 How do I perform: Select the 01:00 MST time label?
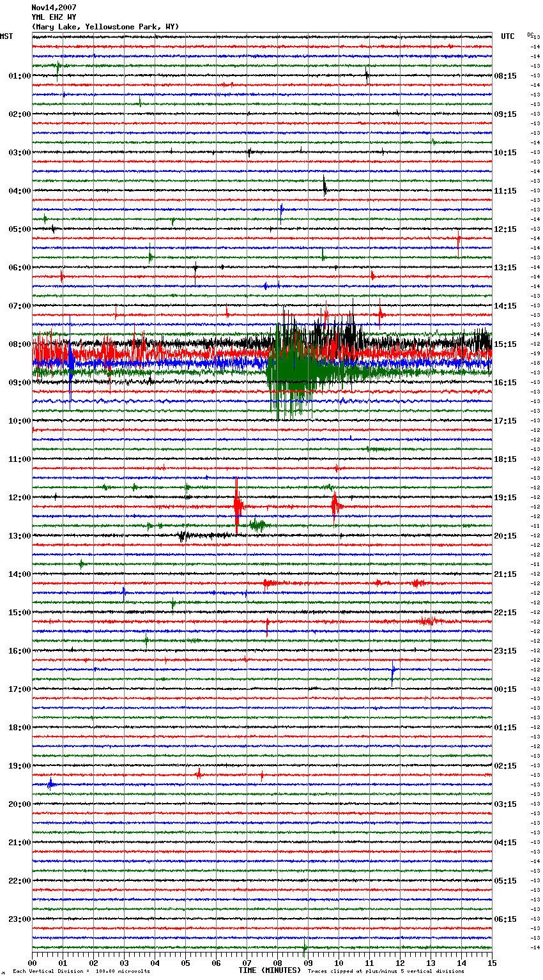point(19,76)
